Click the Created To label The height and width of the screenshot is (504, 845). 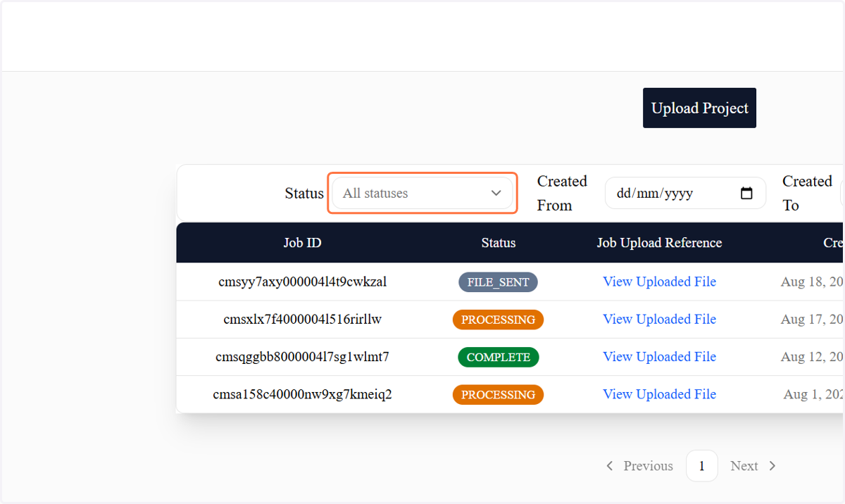[807, 193]
